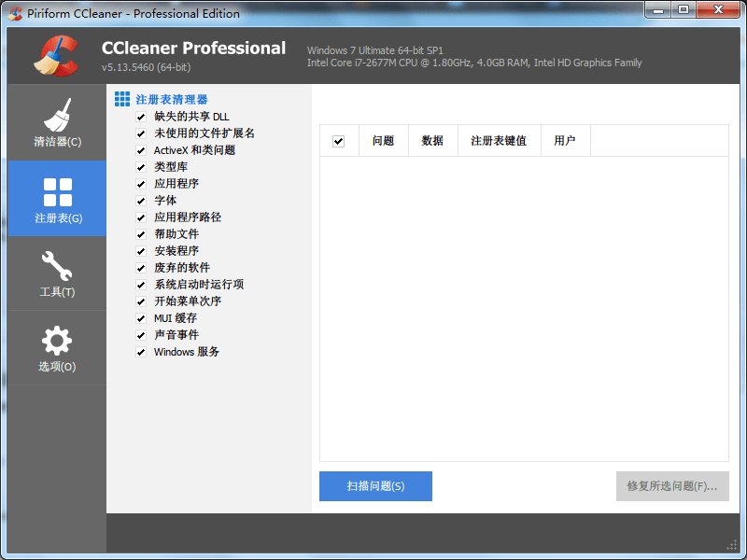Toggle the select-all checkbox above the results list

click(x=340, y=140)
